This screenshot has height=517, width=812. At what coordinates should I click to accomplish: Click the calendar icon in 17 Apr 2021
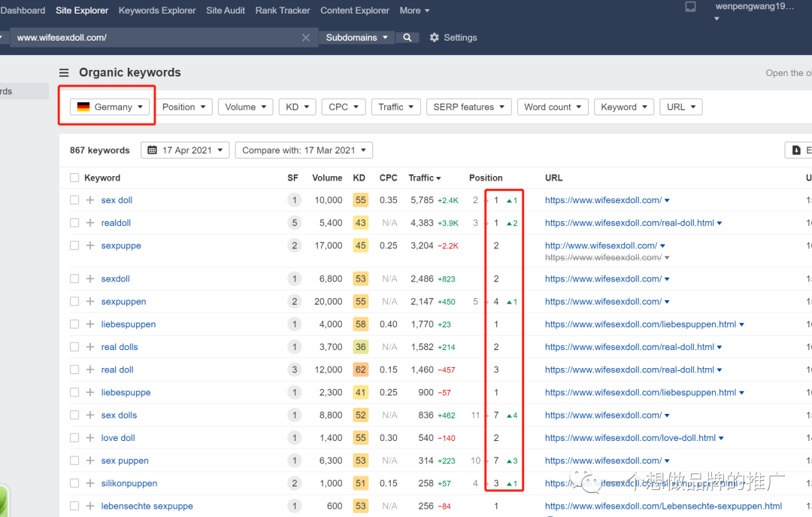(152, 151)
